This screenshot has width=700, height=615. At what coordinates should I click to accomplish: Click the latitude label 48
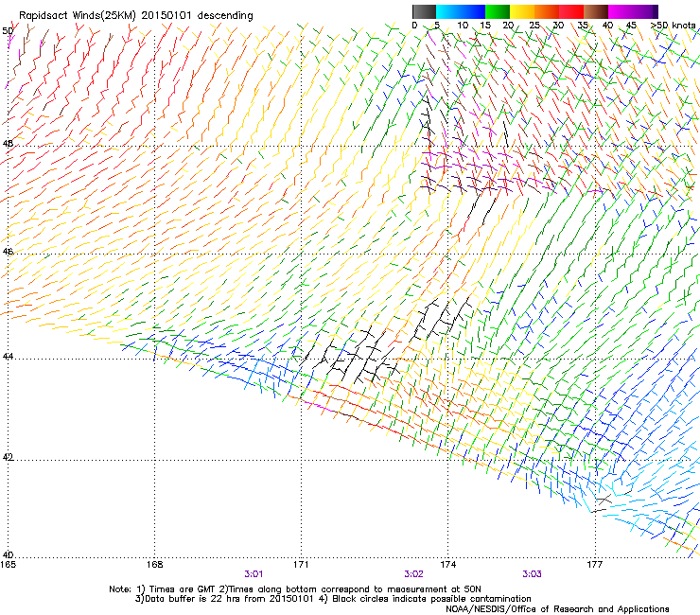(x=8, y=144)
